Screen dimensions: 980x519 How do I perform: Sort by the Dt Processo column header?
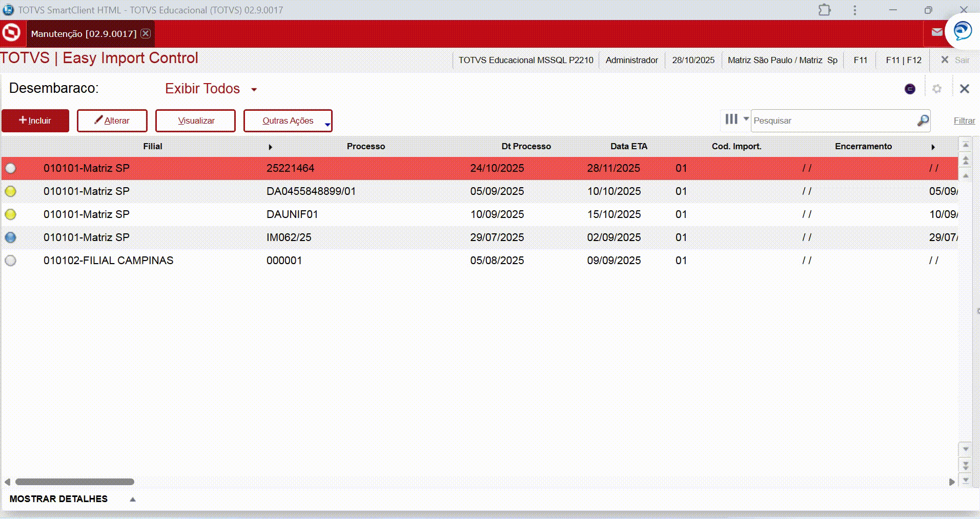526,147
